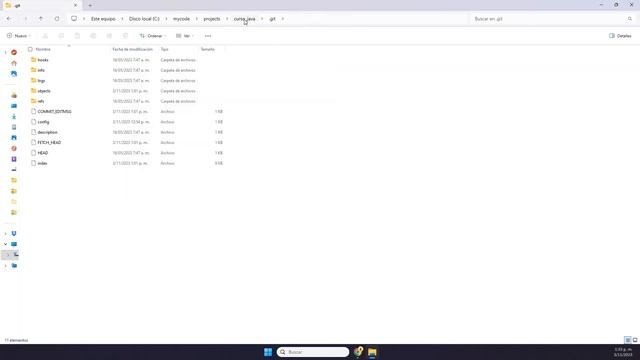Click the magnifier in Buscar en git

(x=630, y=19)
